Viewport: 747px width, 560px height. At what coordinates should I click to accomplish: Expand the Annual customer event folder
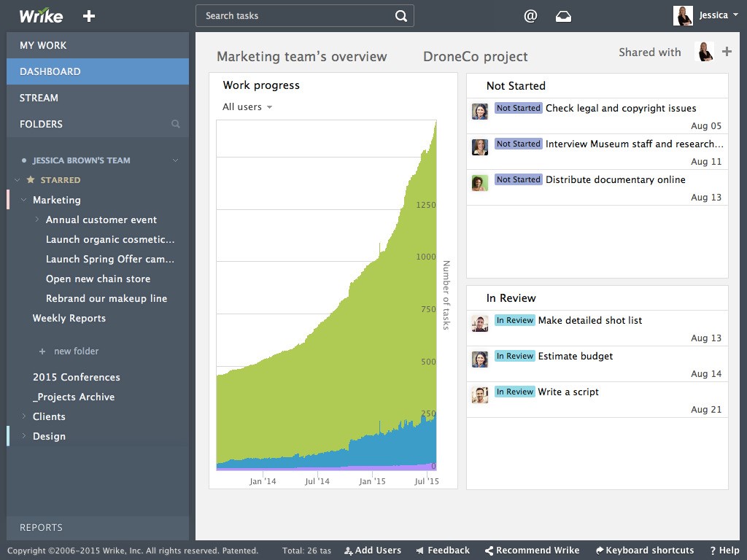(x=37, y=219)
